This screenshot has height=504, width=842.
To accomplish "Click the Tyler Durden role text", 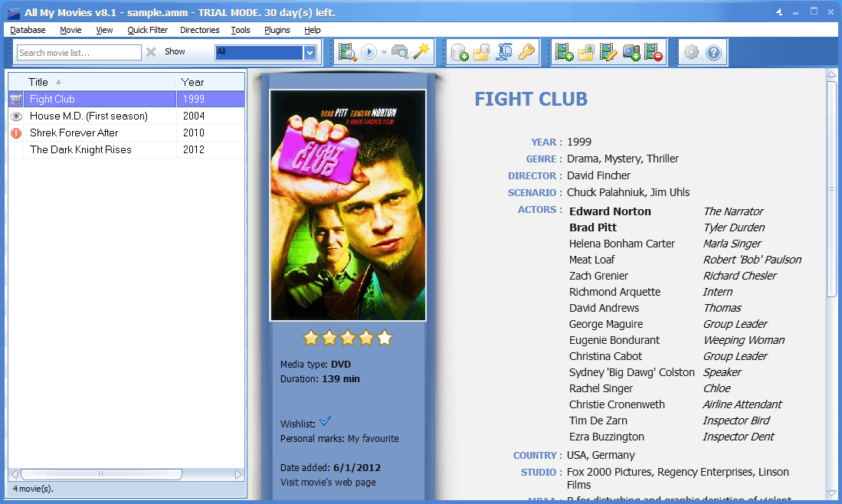I will pyautogui.click(x=733, y=227).
